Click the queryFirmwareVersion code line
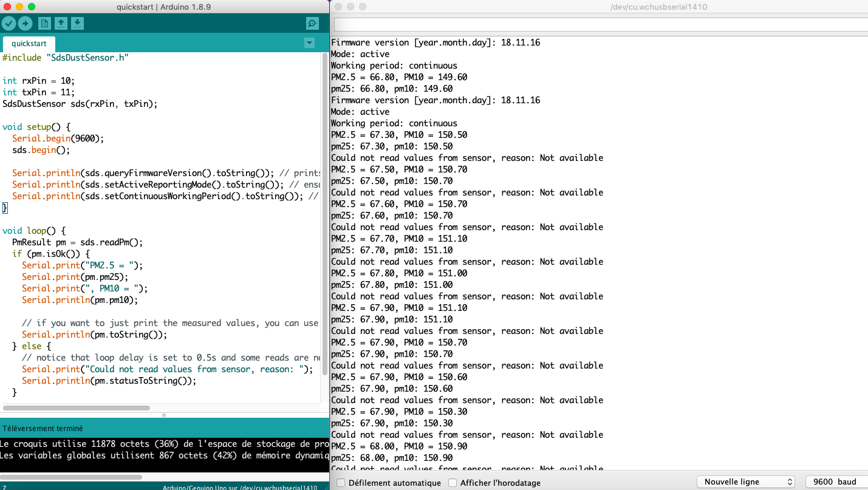 click(166, 173)
